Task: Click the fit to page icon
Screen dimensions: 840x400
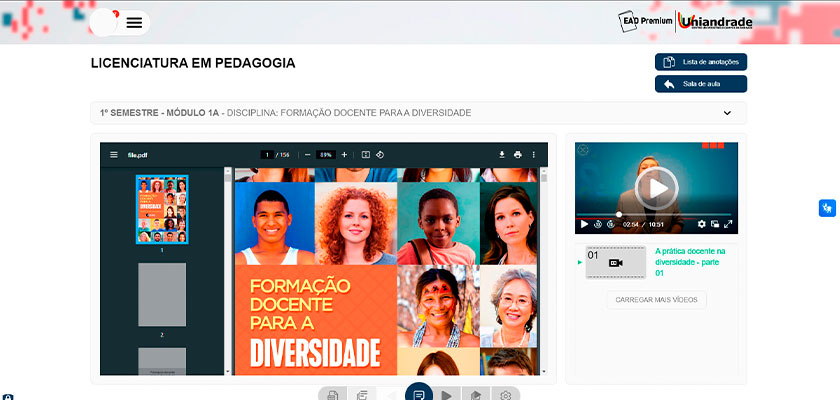Action: 366,155
